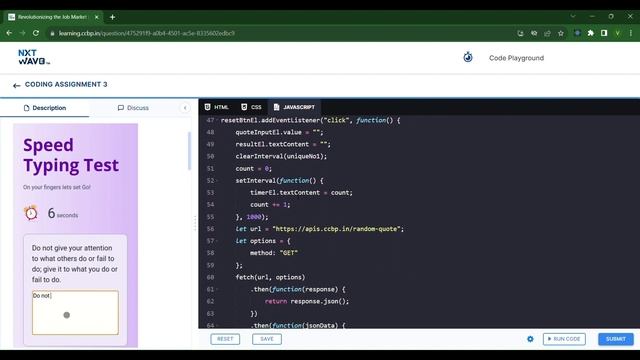The height and width of the screenshot is (360, 640).
Task: Bookmark this page with star icon
Action: pyautogui.click(x=561, y=33)
